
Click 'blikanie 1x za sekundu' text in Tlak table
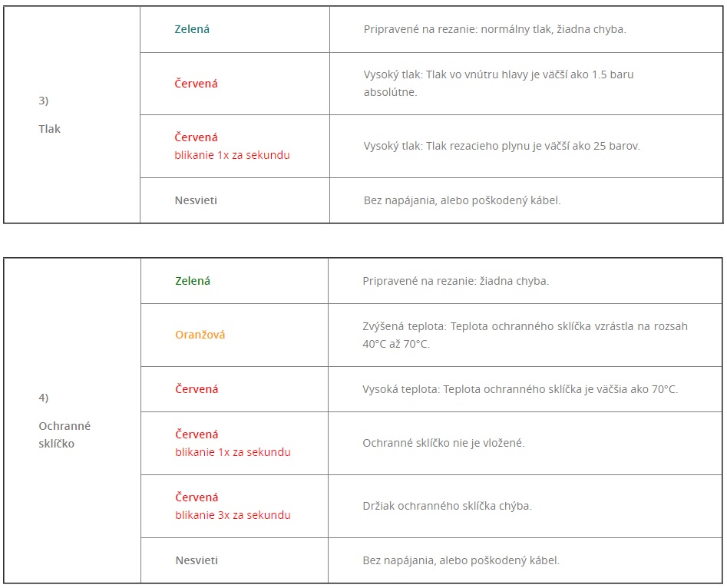(x=232, y=155)
